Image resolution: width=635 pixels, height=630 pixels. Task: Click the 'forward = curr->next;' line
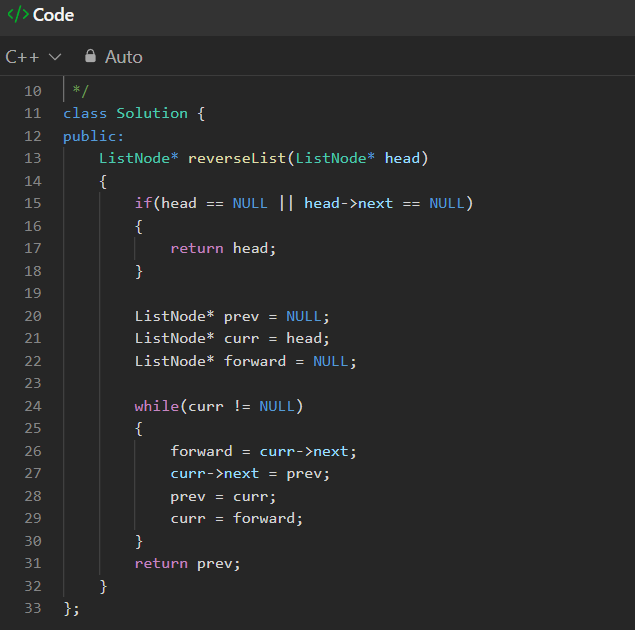coord(263,451)
